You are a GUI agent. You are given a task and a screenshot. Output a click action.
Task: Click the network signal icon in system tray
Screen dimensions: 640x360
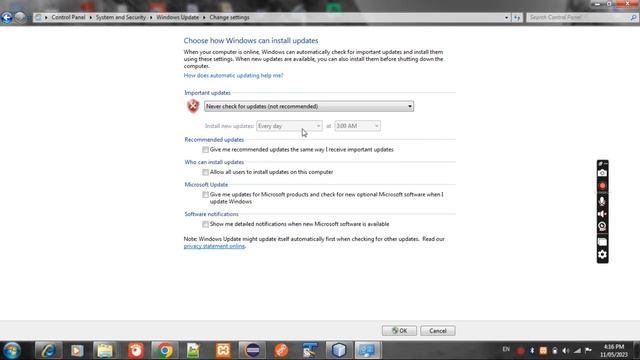577,351
